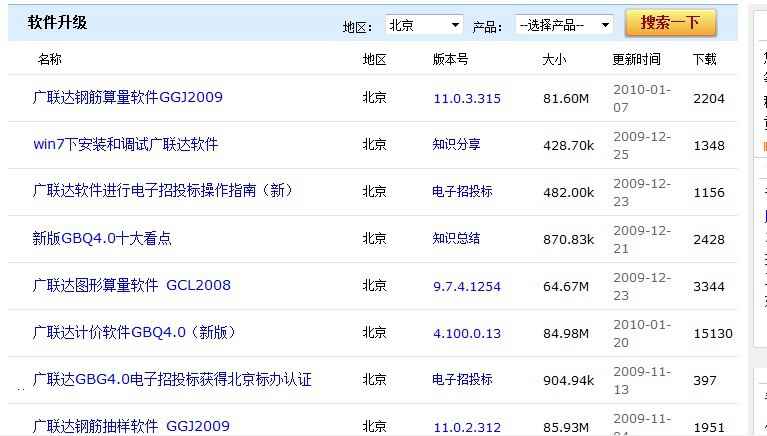767x436 pixels.
Task: Click download count 1348
Action: tap(709, 145)
